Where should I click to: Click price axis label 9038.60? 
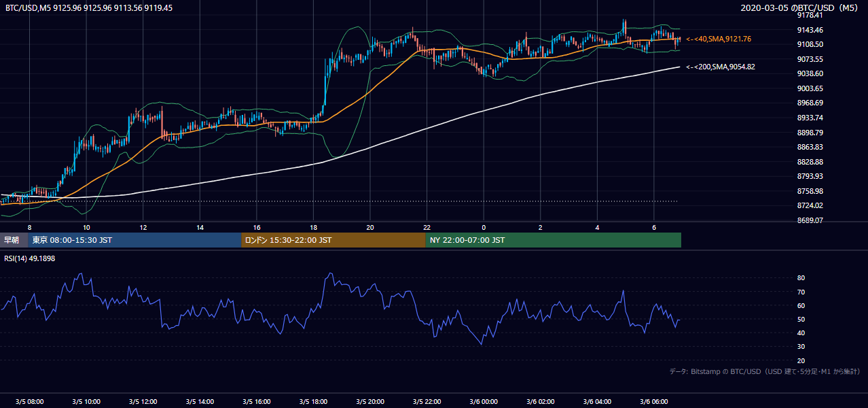click(810, 73)
